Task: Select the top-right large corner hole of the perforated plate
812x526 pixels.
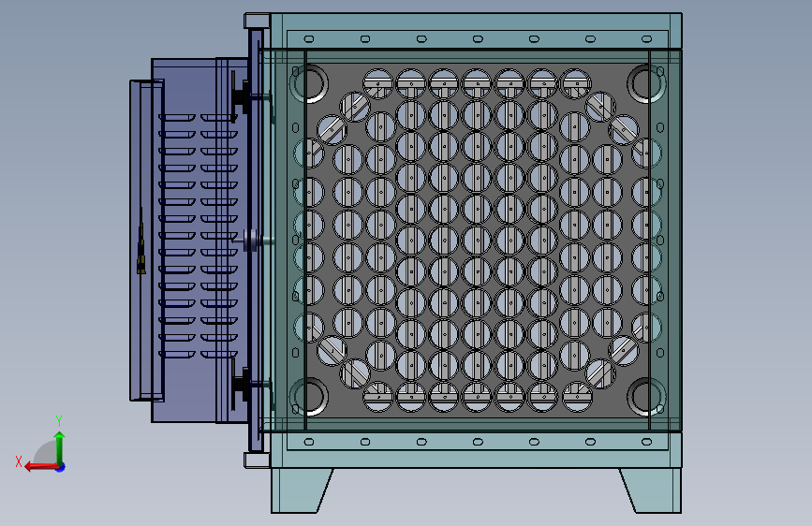Action: click(646, 83)
